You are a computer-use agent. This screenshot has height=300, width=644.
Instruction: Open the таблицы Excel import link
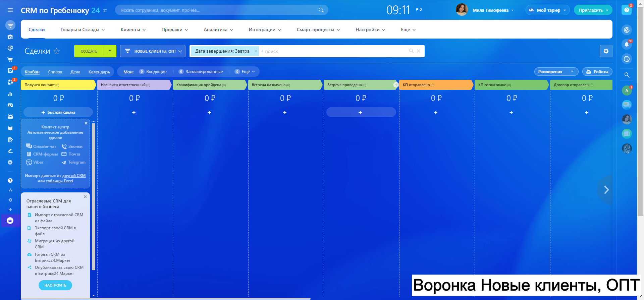click(x=59, y=181)
